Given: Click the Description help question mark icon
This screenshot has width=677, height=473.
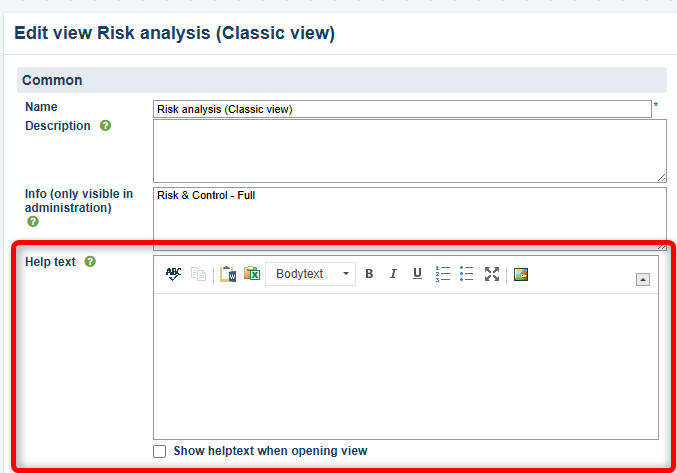Looking at the screenshot, I should [105, 126].
